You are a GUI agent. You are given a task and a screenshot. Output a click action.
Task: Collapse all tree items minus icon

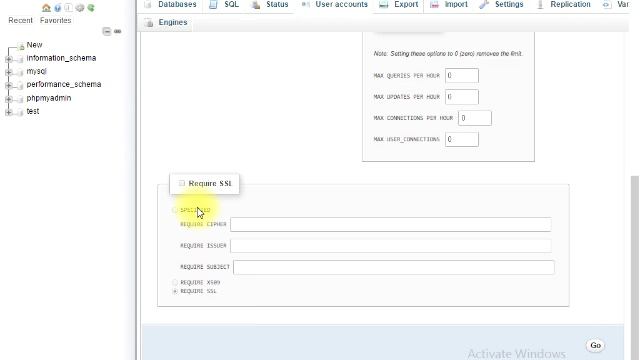tap(107, 31)
